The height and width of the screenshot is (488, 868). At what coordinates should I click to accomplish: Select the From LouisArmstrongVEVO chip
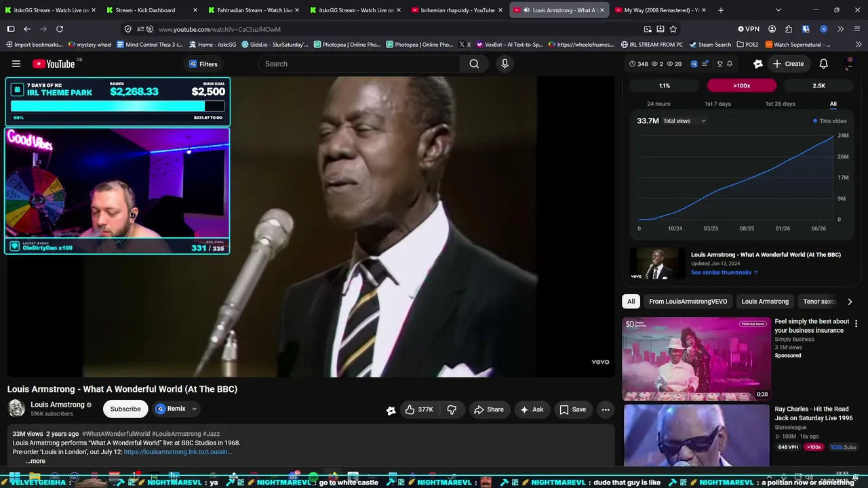(688, 302)
